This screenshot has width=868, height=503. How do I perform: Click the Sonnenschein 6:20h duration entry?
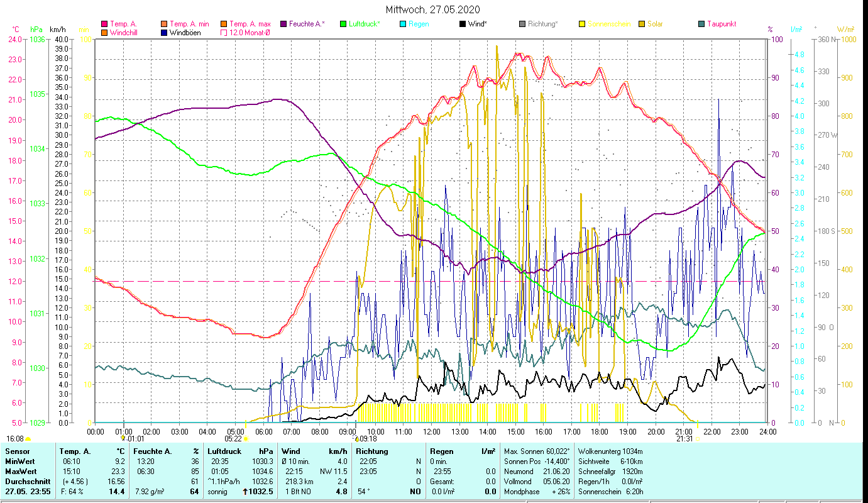(610, 491)
